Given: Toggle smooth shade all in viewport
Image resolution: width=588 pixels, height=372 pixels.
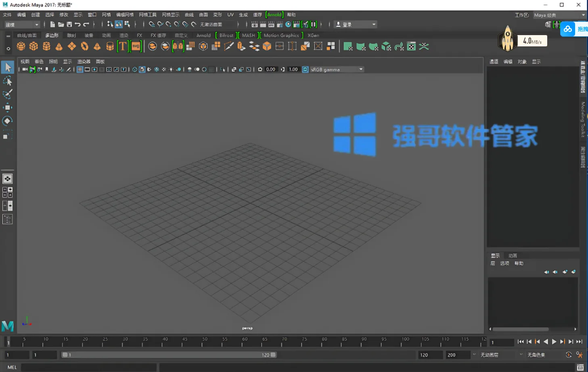Looking at the screenshot, I should [x=142, y=69].
